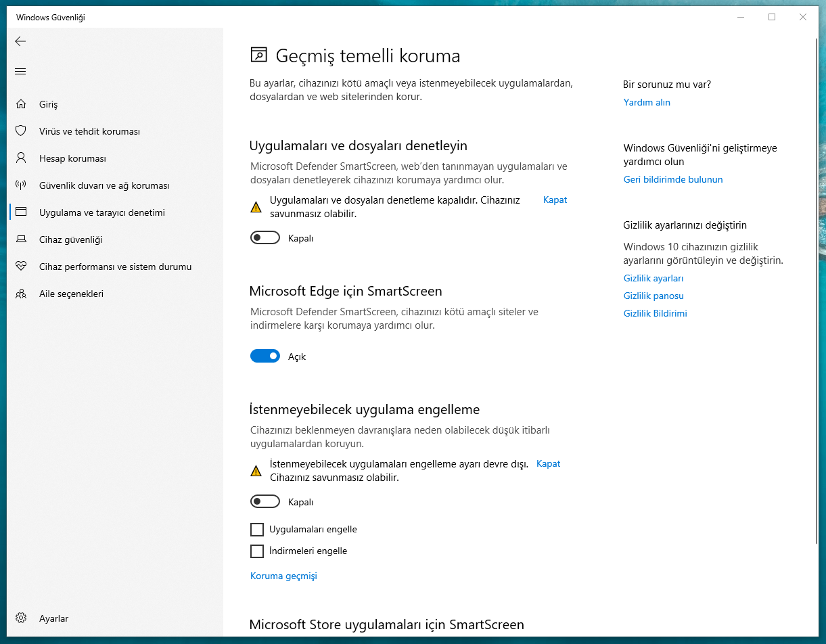The image size is (826, 644).
Task: Enable İstenmeyebilecek uygulama engelleme toggle
Action: [x=265, y=502]
